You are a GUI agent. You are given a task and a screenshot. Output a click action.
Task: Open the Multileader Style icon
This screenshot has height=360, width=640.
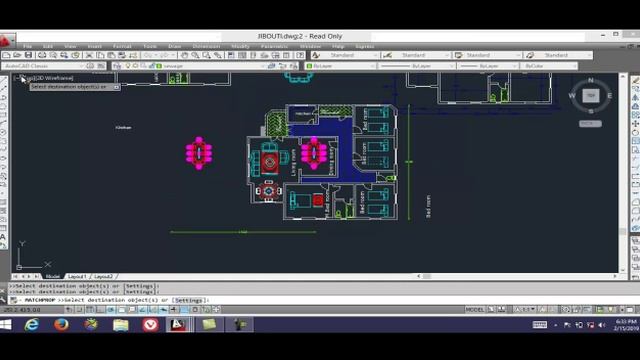point(530,55)
